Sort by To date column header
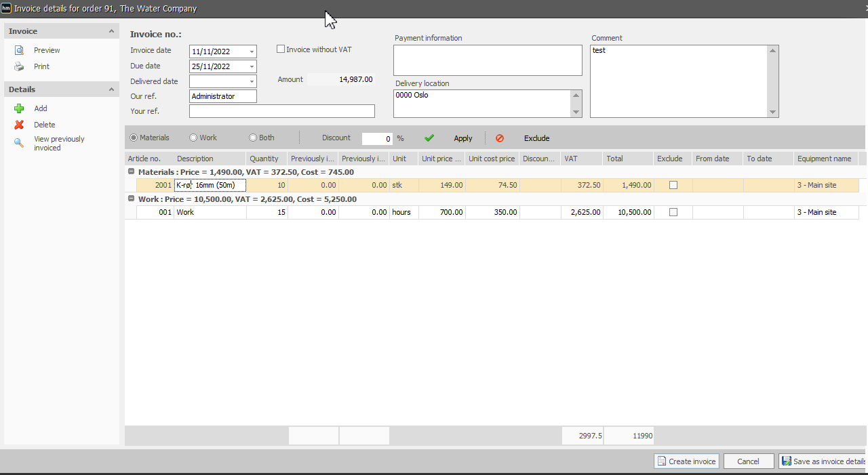Viewport: 868px width, 475px height. 768,159
